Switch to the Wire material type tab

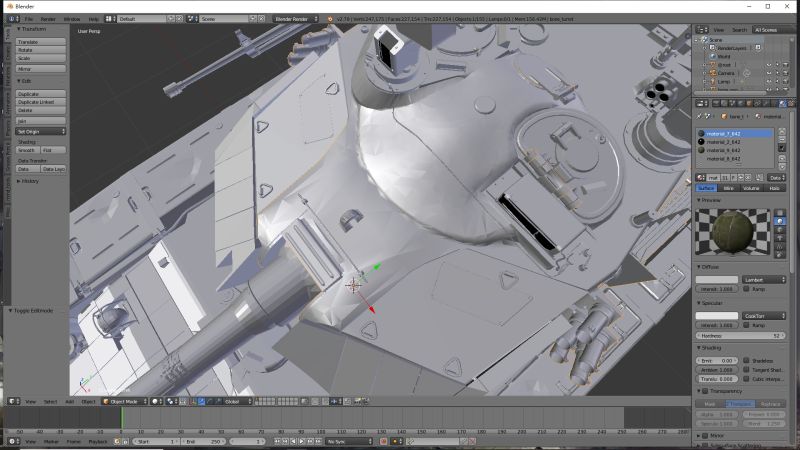(x=729, y=188)
